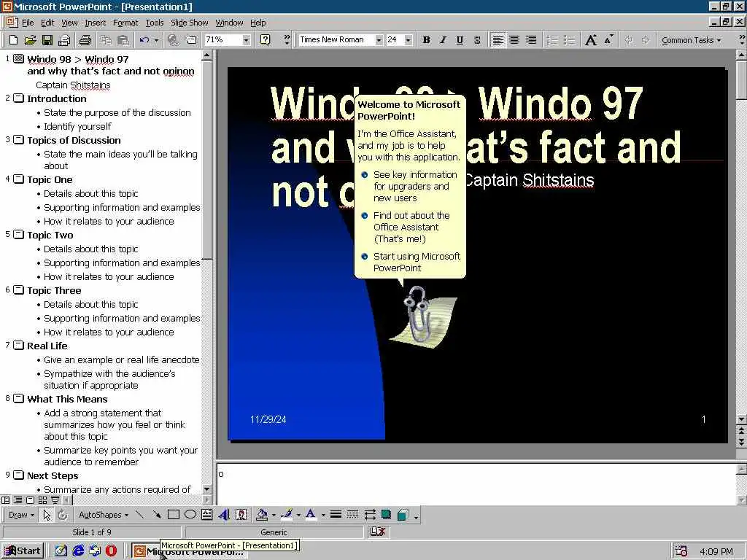Open the zoom percentage dropdown

246,40
